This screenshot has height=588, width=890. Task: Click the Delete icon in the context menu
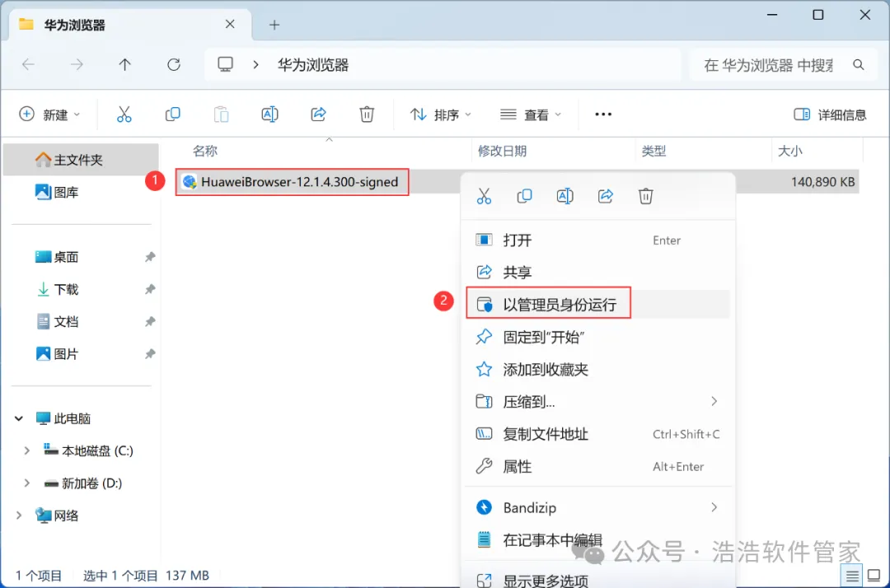(x=645, y=196)
